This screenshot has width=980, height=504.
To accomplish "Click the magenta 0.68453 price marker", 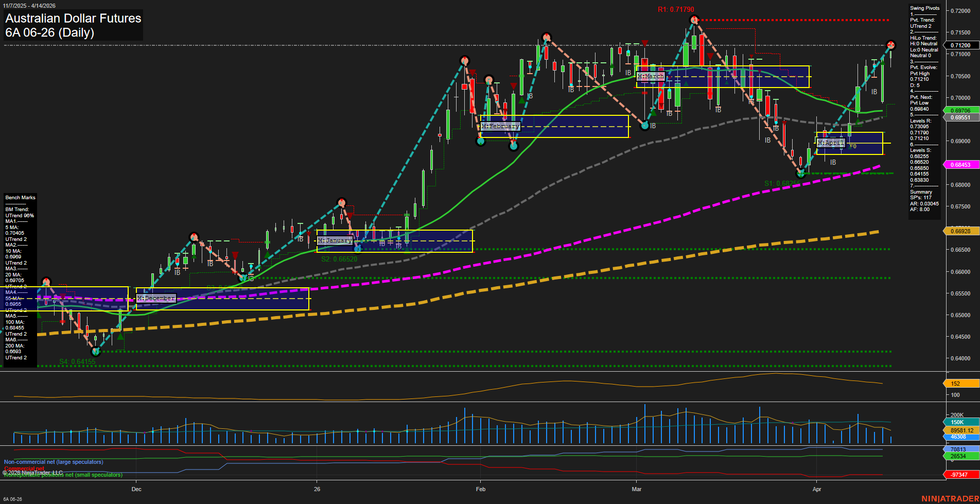I will [x=960, y=164].
